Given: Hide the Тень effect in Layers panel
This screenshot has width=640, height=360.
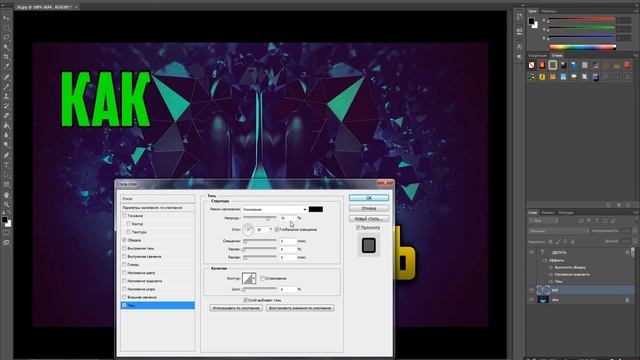Looking at the screenshot, I should pyautogui.click(x=551, y=282).
